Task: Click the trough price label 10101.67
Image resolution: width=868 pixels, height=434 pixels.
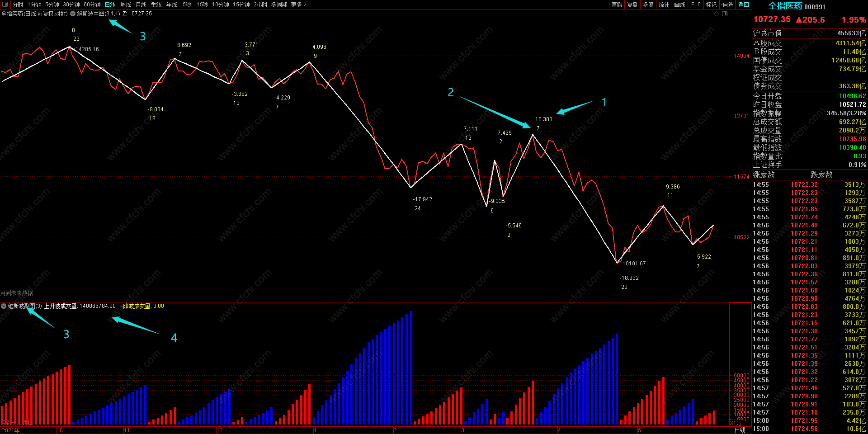Action: 634,264
